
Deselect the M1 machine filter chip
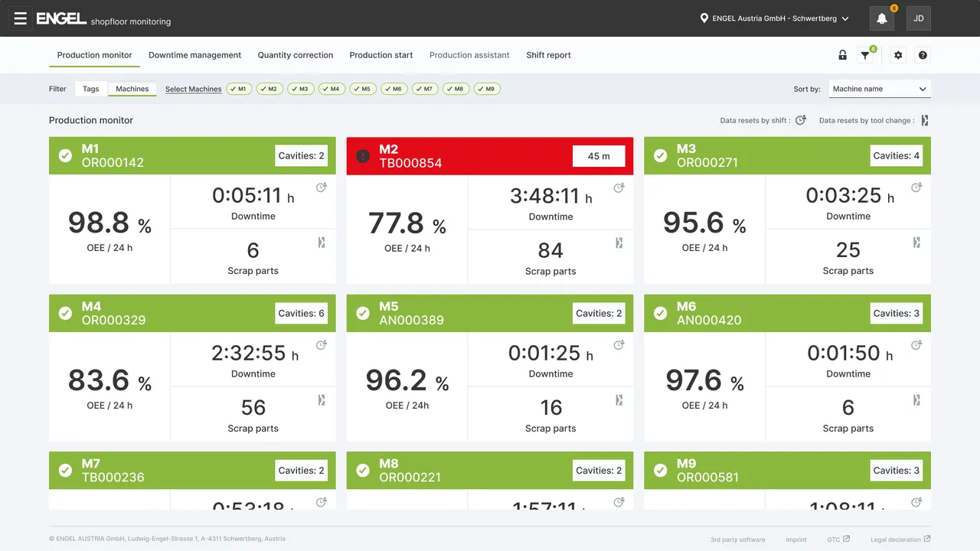pyautogui.click(x=239, y=89)
